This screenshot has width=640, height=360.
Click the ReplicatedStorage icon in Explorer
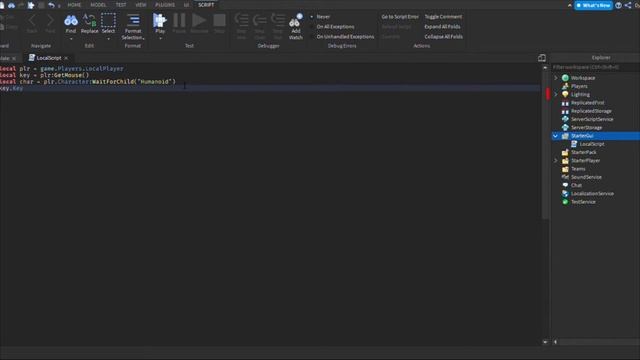click(x=565, y=111)
